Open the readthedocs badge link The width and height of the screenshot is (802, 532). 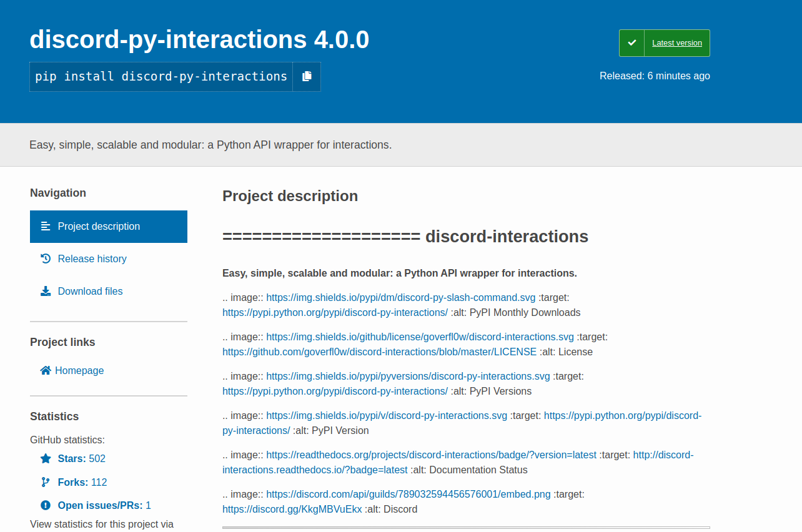pyautogui.click(x=430, y=455)
